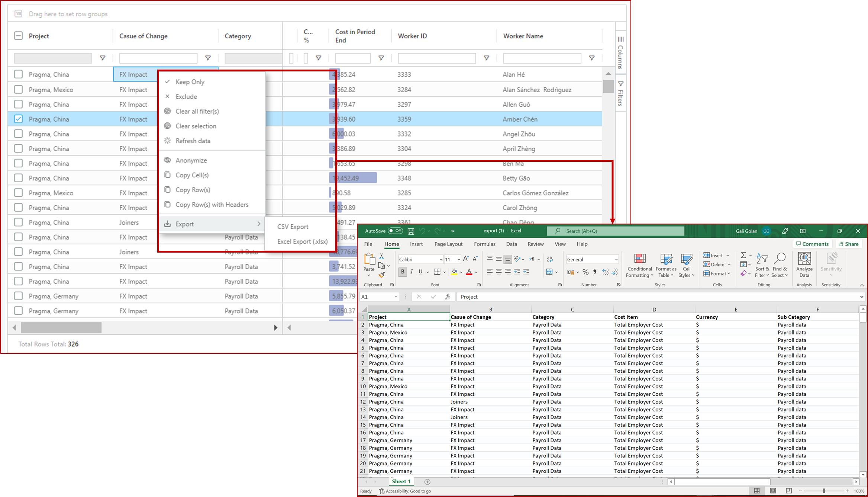Click the Percent Style icon
This screenshot has width=868, height=497.
tap(585, 272)
